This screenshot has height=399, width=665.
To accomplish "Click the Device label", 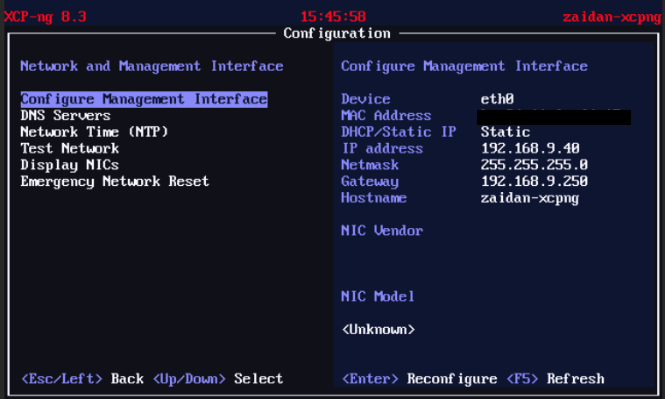I will pyautogui.click(x=366, y=99).
